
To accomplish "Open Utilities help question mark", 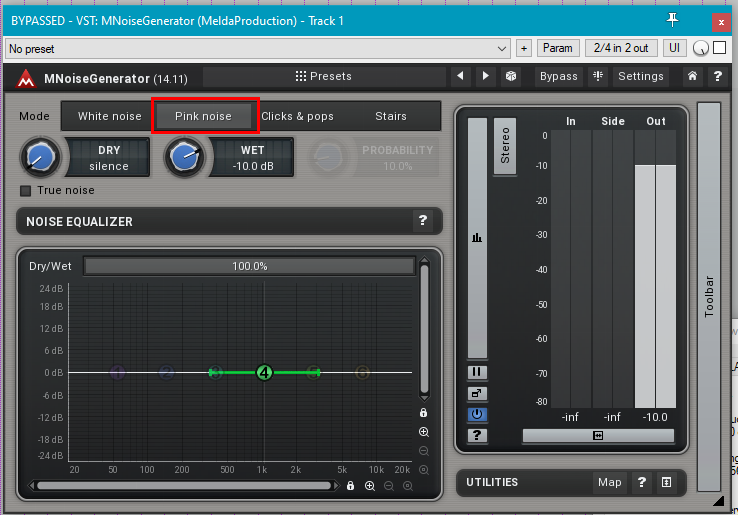I will click(x=642, y=482).
